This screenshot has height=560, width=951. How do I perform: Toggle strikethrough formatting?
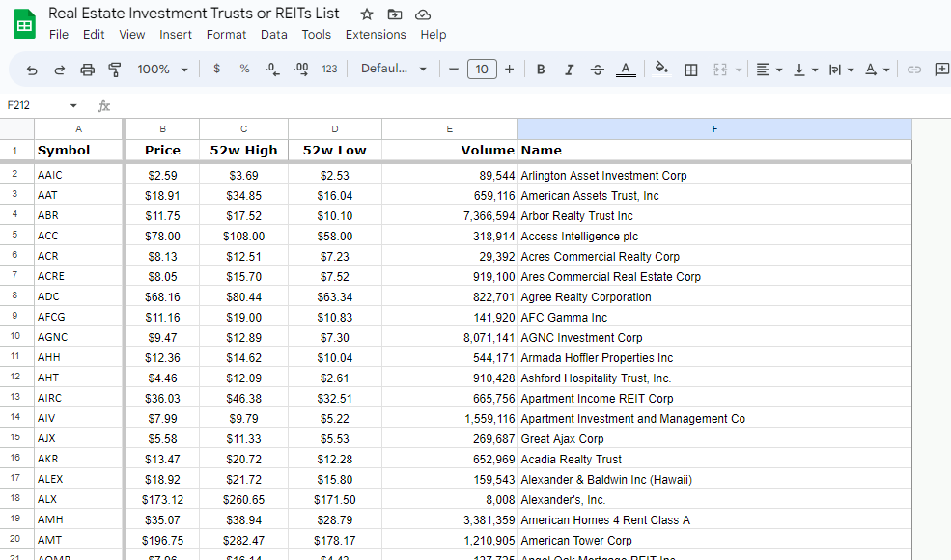598,70
